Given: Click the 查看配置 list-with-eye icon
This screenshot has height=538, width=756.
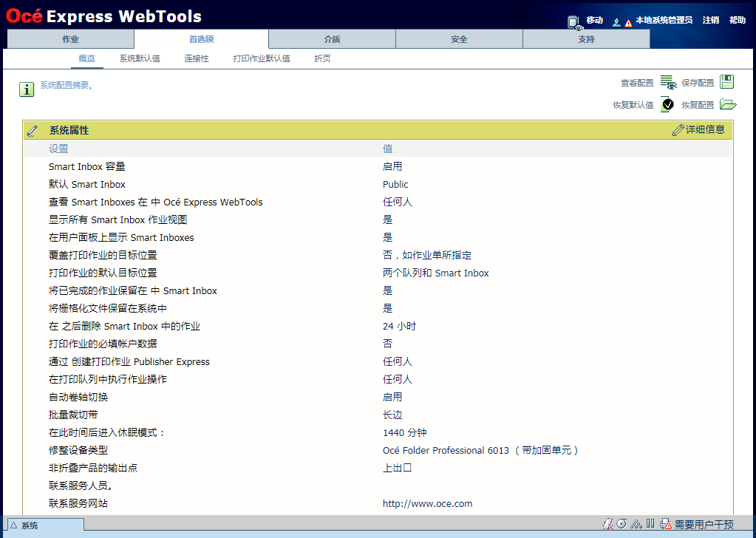Looking at the screenshot, I should 668,83.
